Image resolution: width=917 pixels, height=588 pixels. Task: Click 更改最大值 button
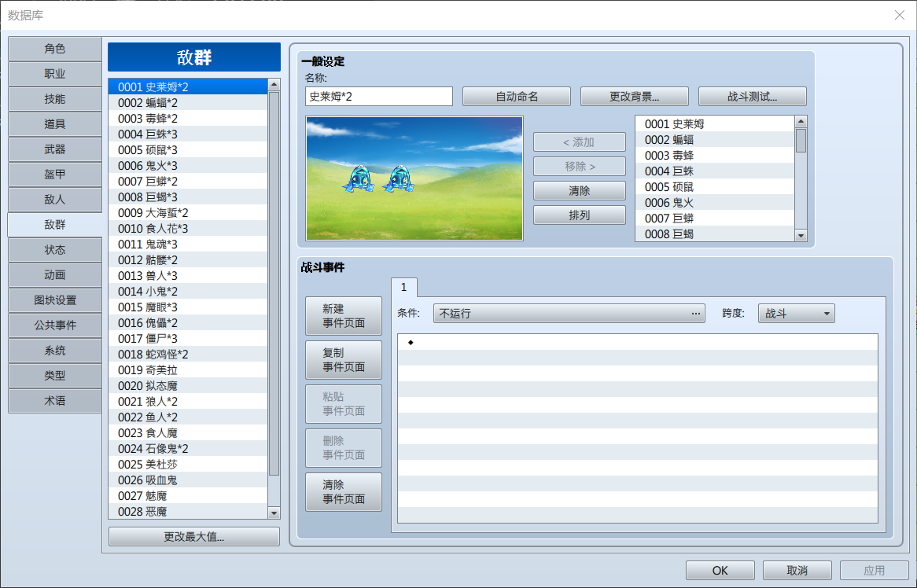[x=194, y=537]
